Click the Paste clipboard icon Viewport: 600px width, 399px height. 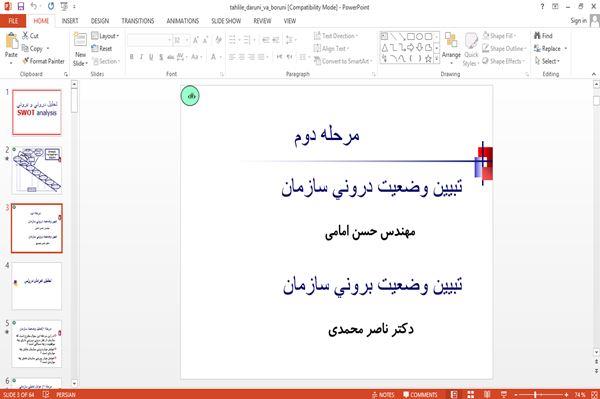[11, 40]
